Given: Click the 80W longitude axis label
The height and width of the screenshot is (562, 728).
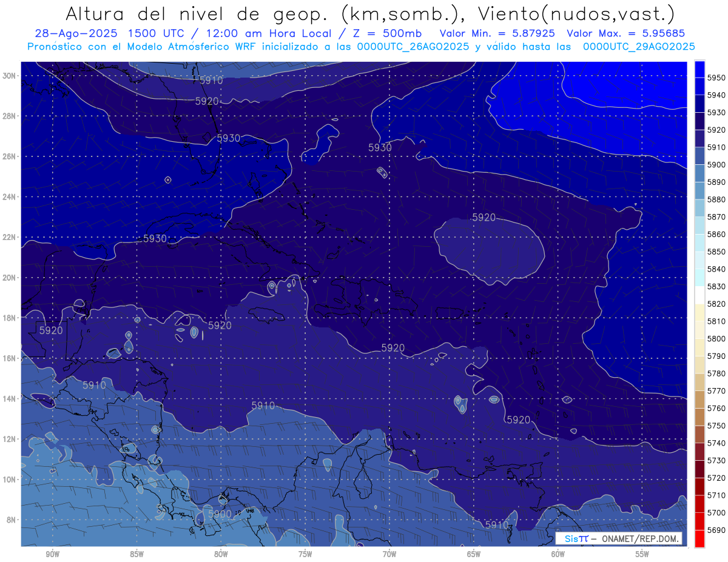Looking at the screenshot, I should point(221,555).
